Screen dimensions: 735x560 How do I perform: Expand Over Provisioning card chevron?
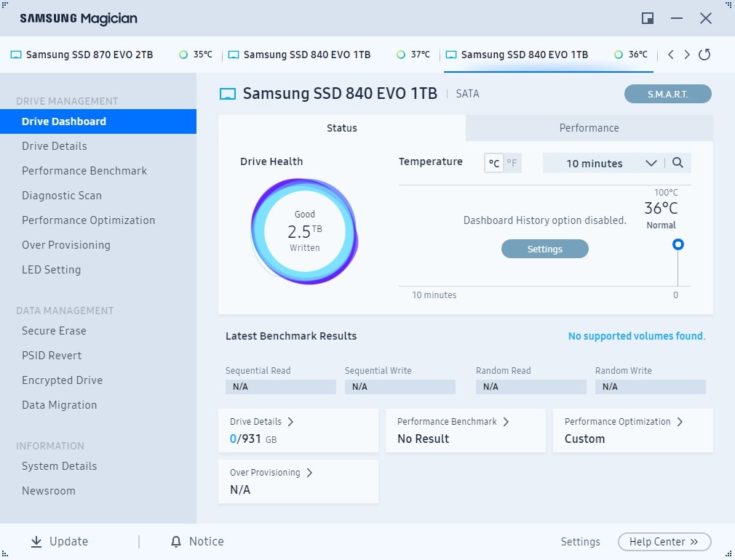(x=309, y=473)
